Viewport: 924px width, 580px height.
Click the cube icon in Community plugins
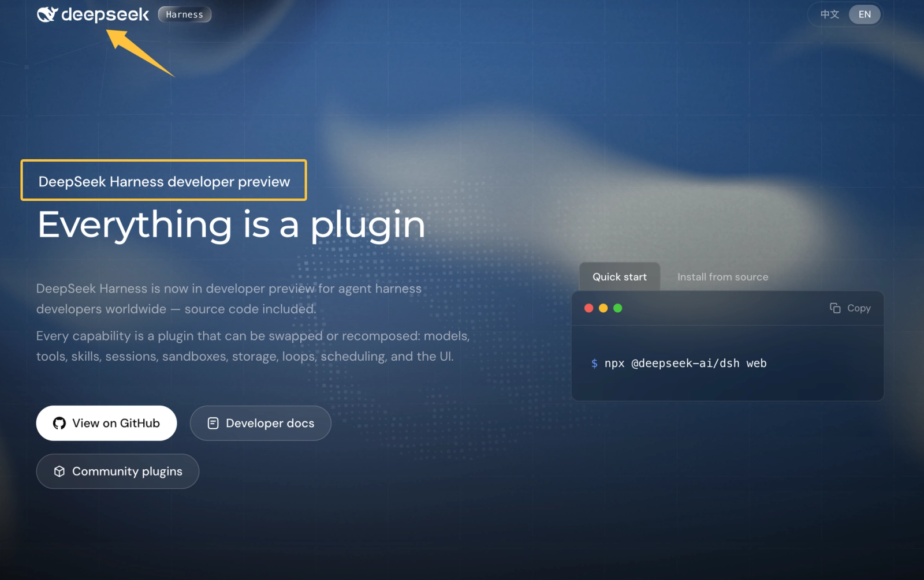[59, 472]
